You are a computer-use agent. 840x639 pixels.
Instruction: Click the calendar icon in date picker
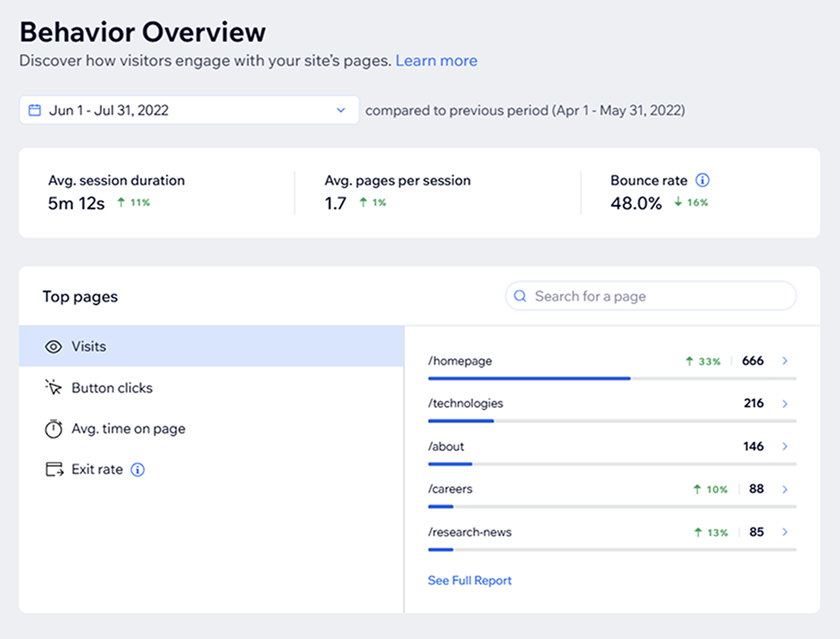coord(35,110)
